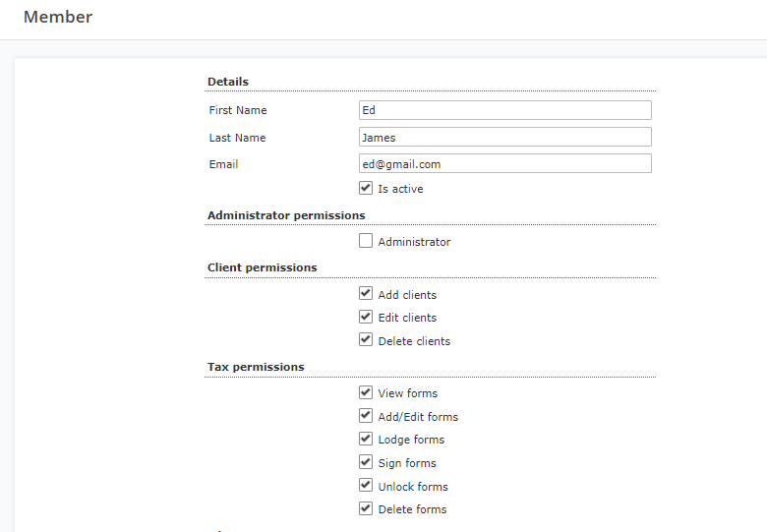Viewport: 767px width, 532px height.
Task: Enable the Administrator checkbox
Action: tap(366, 241)
